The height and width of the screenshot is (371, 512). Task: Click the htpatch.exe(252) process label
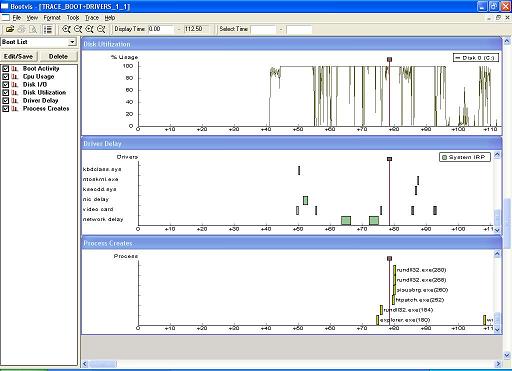tap(419, 300)
